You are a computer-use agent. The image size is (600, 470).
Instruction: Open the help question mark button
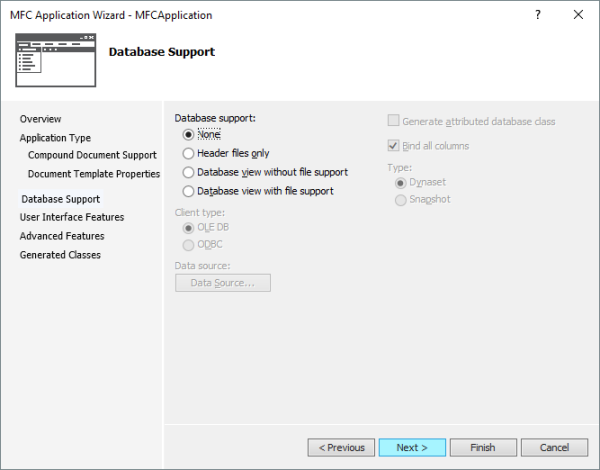[538, 15]
